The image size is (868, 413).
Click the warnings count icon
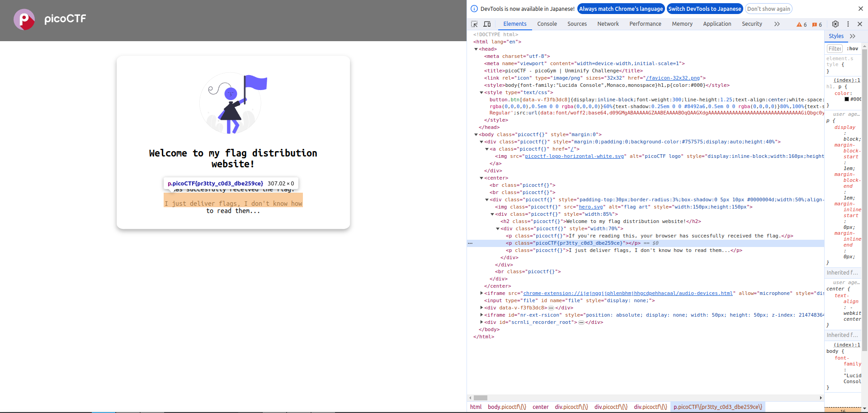pos(802,24)
